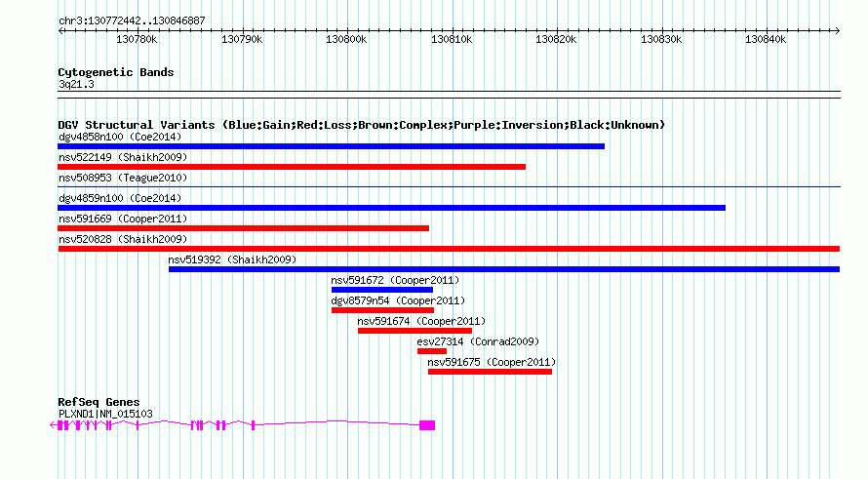The width and height of the screenshot is (868, 479).
Task: Click the 130790k ruler tick label
Action: coord(242,39)
